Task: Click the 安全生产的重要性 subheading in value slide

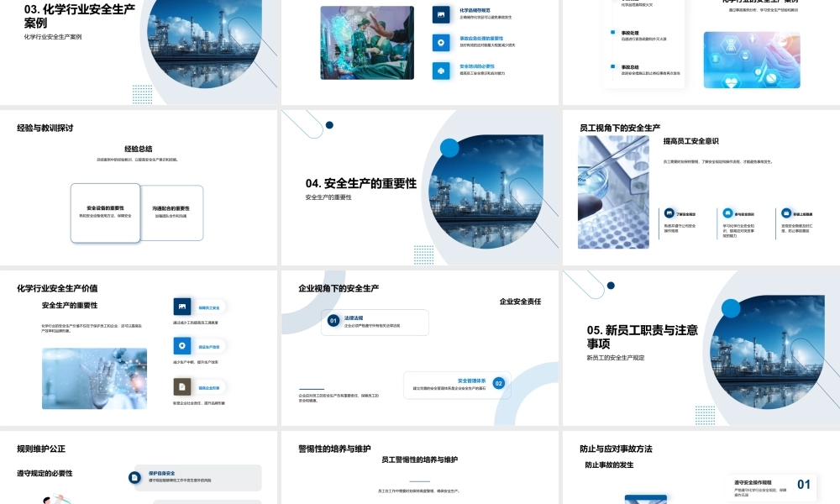Action: [70, 305]
